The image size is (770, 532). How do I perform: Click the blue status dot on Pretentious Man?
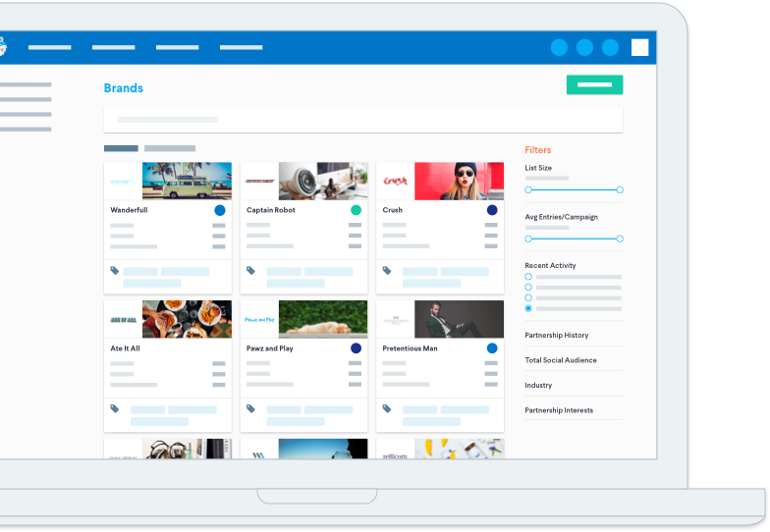(492, 347)
